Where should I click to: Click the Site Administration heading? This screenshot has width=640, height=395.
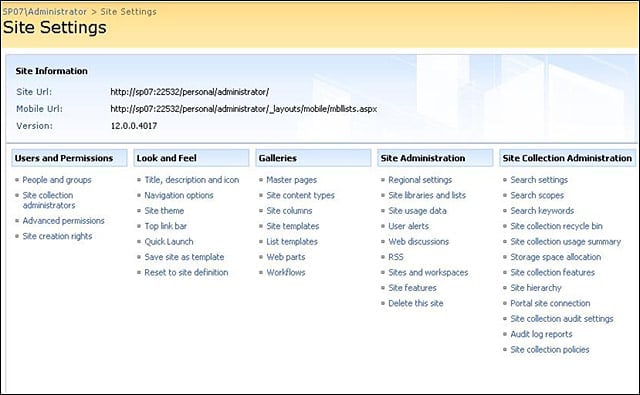(x=423, y=158)
